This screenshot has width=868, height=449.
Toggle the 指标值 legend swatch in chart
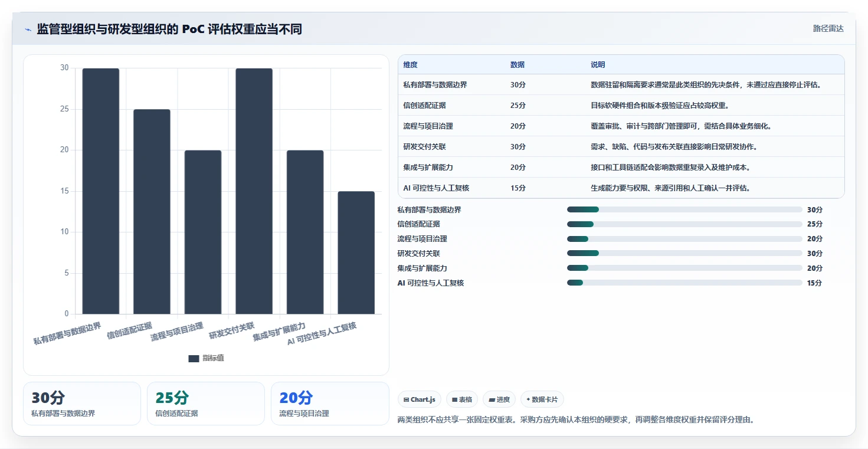coord(194,358)
